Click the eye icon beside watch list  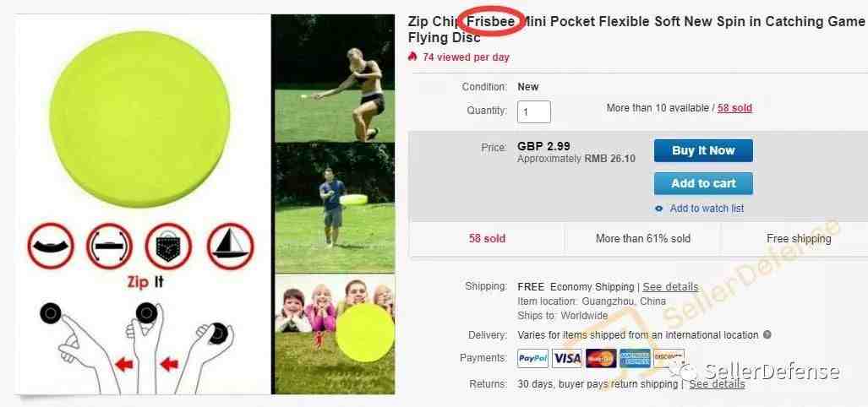[658, 209]
